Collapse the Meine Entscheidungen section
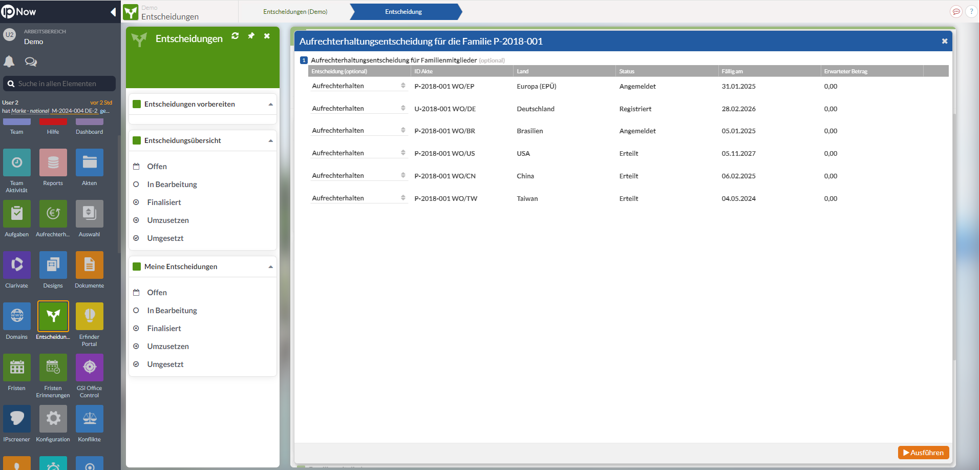The height and width of the screenshot is (470, 980). (x=271, y=267)
